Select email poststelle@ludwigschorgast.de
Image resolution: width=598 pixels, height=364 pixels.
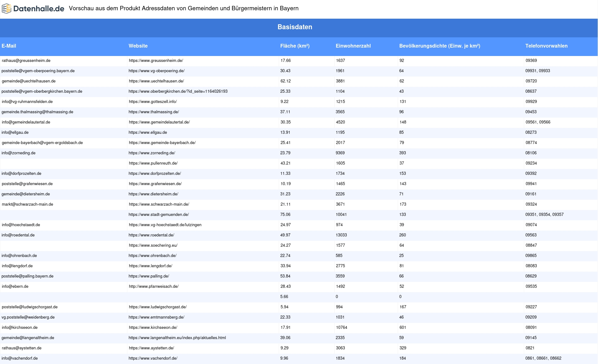pos(30,307)
